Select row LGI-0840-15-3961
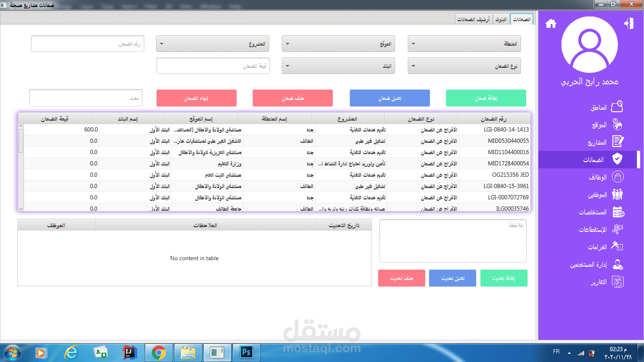This screenshot has height=362, width=644. click(x=277, y=186)
